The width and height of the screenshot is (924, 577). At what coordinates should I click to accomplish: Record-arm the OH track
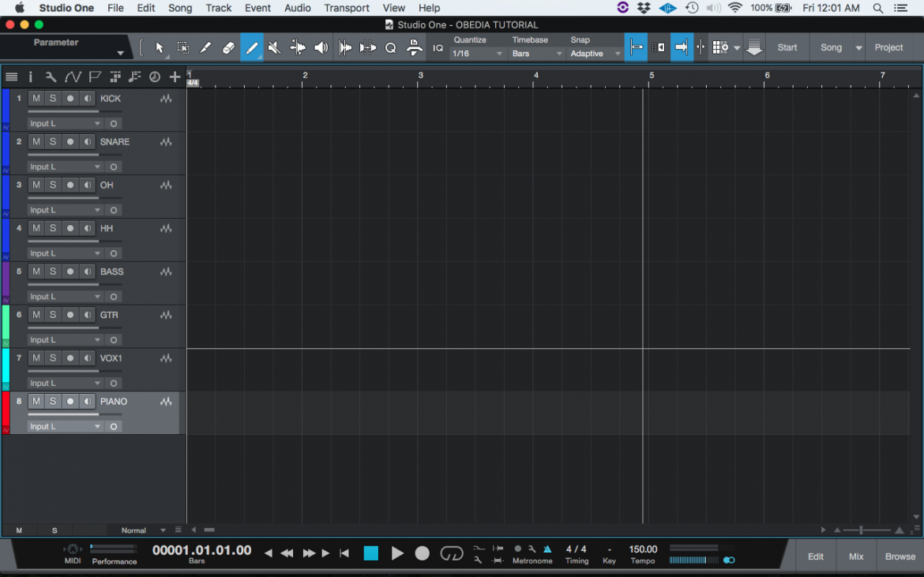(x=70, y=185)
